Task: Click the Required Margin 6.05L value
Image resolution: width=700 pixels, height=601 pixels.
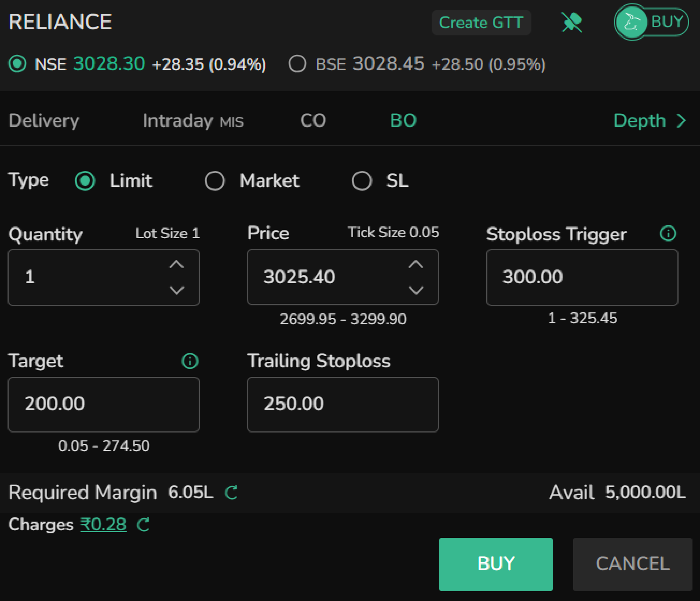Action: (191, 492)
